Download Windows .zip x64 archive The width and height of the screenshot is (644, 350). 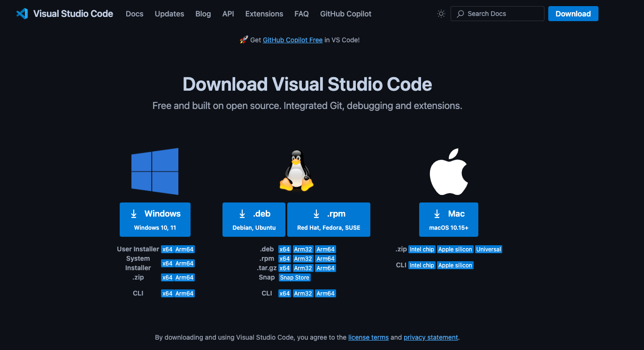[168, 278]
